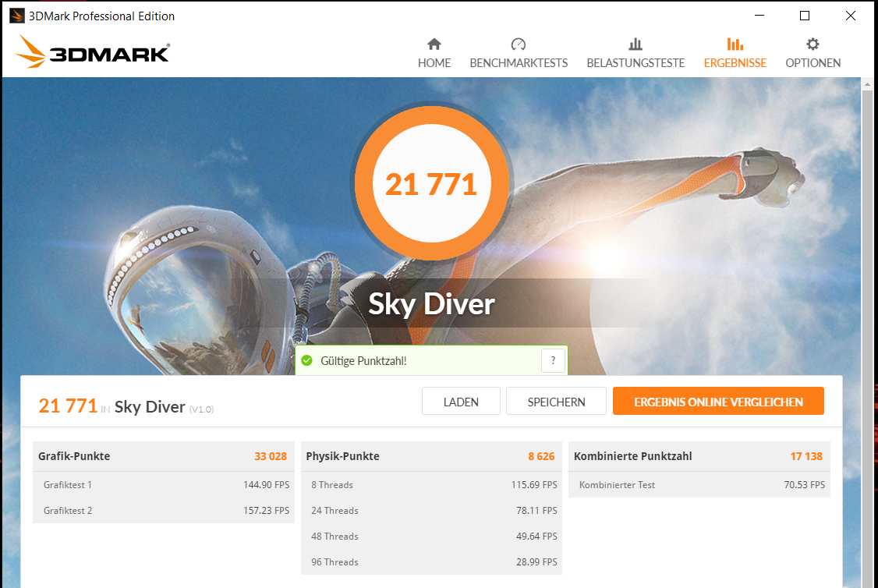Click the Physik-Punkte value 8 626
Viewport: 878px width, 588px height.
tap(541, 456)
